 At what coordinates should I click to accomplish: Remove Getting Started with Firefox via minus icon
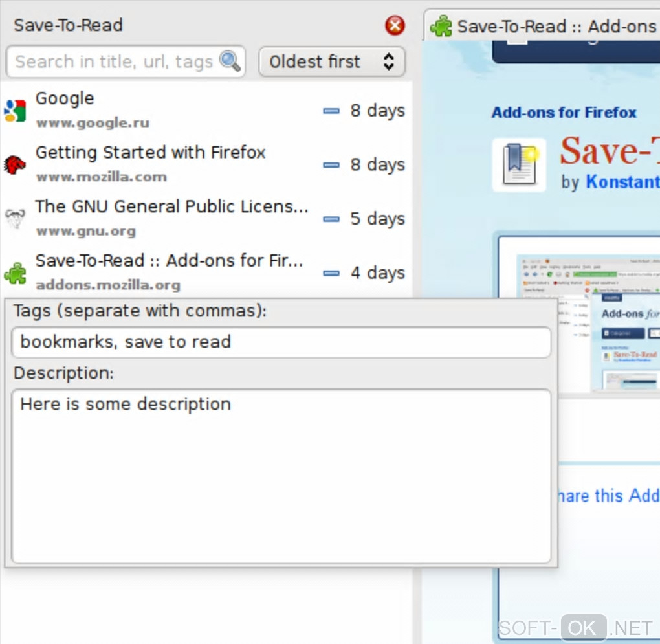[x=331, y=165]
